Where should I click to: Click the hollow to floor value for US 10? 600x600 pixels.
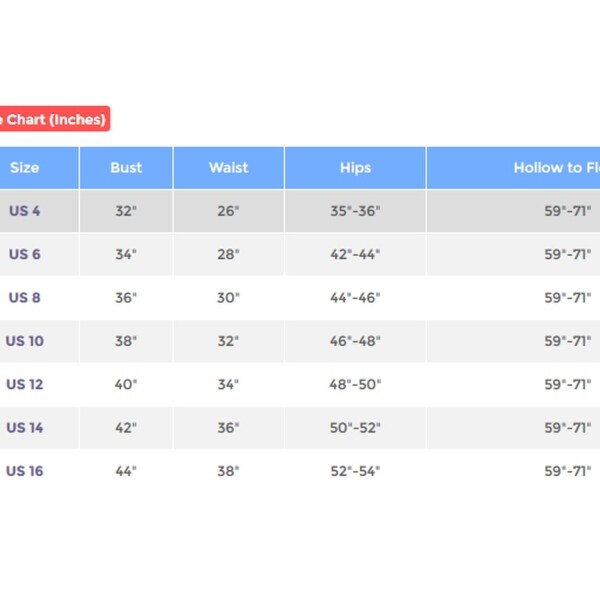coord(568,341)
